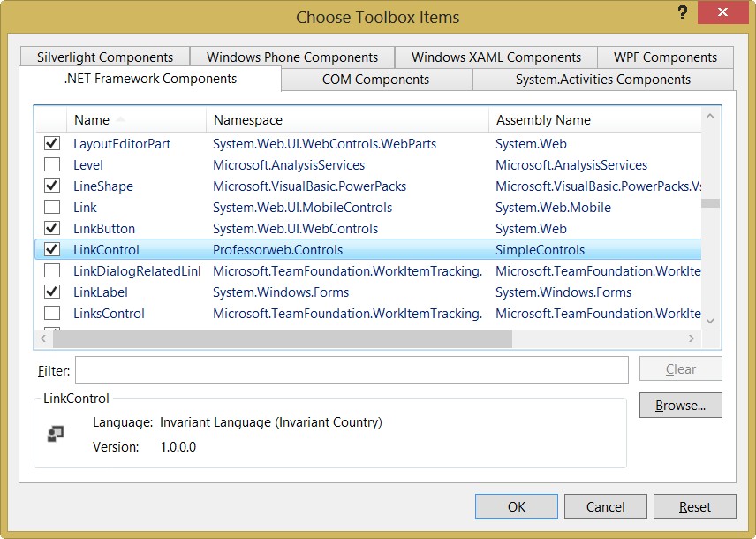Open the Silverlight Components tab
Viewport: 756px width, 539px height.
pos(105,57)
